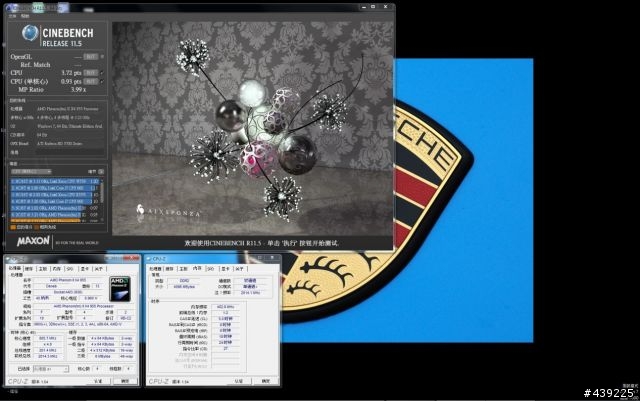Open 主板 tab in CPU-Z processor window
Screen dimensions: 640x401
tap(42, 269)
